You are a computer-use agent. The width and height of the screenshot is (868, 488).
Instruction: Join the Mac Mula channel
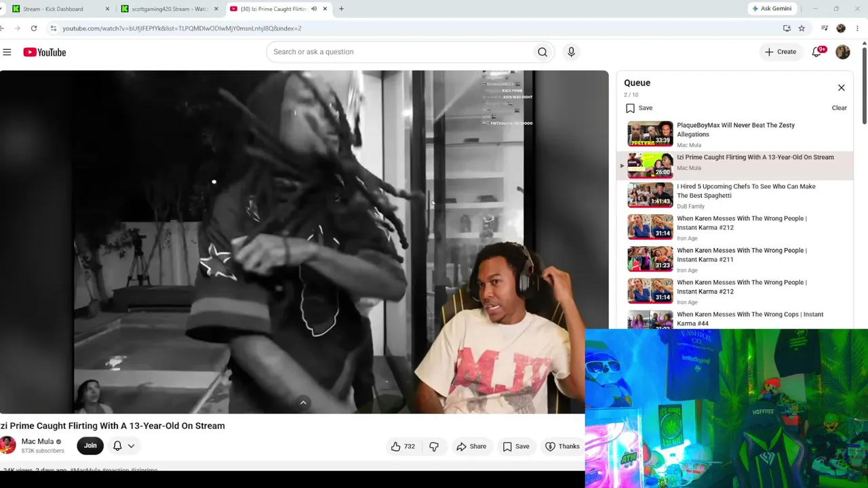pos(90,446)
